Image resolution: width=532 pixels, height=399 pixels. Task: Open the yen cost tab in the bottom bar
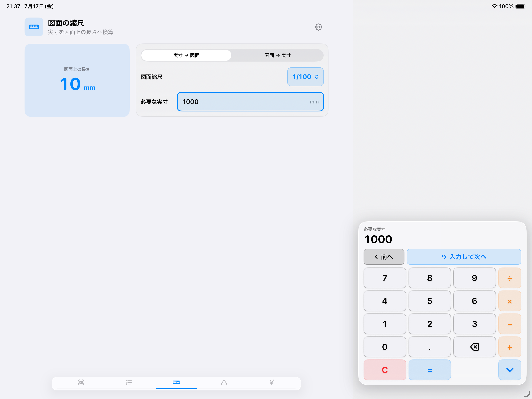coord(271,382)
